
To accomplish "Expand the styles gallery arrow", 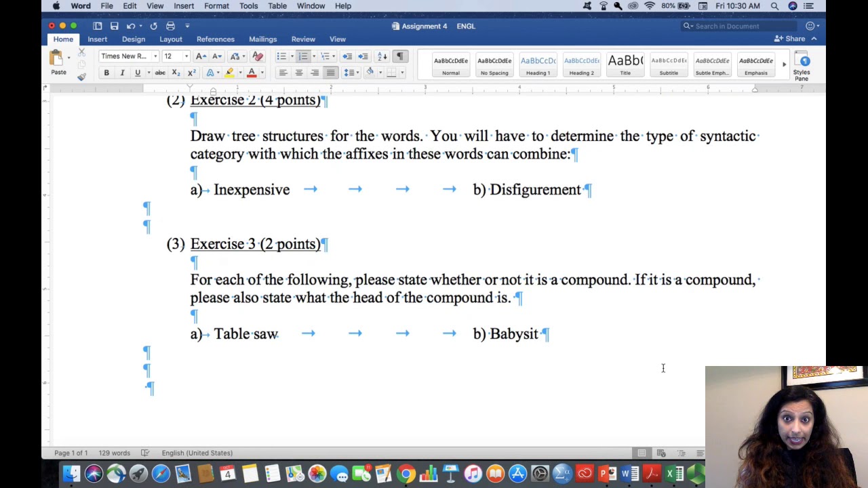I will pos(784,64).
